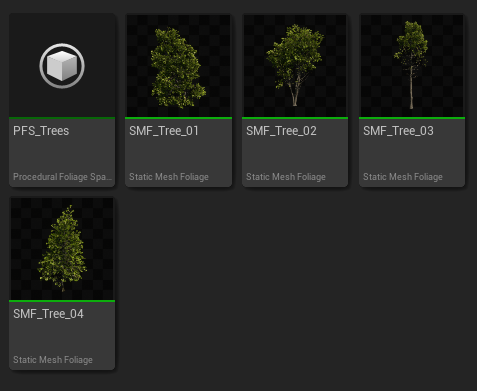Click the SMF_Tree_02 asset name

coord(281,131)
